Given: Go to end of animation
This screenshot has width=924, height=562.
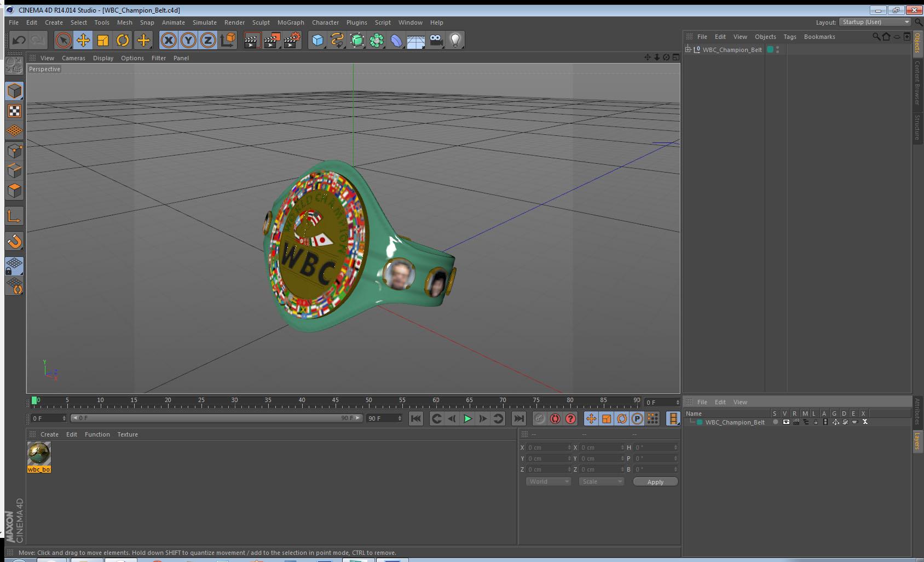Looking at the screenshot, I should click(x=518, y=418).
